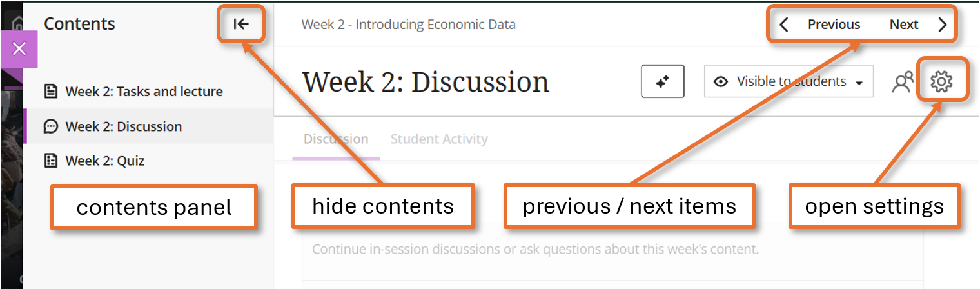Click the document icon for Tasks and lecture
The height and width of the screenshot is (289, 980).
tap(50, 92)
